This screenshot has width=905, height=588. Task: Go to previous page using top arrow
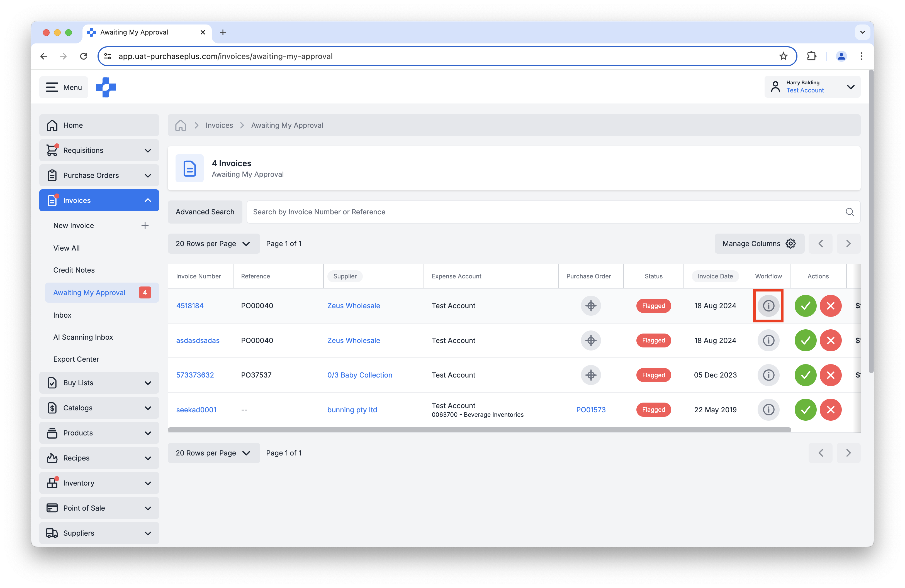pos(820,244)
